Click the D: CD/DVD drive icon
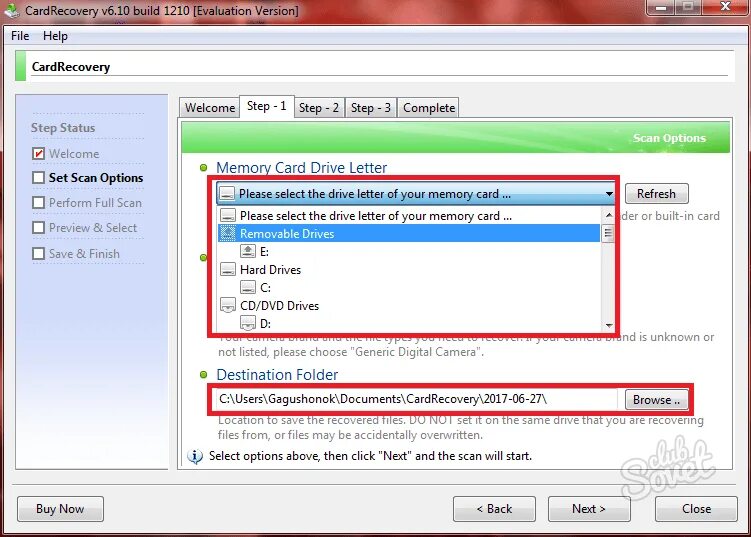The image size is (751, 537). point(248,324)
